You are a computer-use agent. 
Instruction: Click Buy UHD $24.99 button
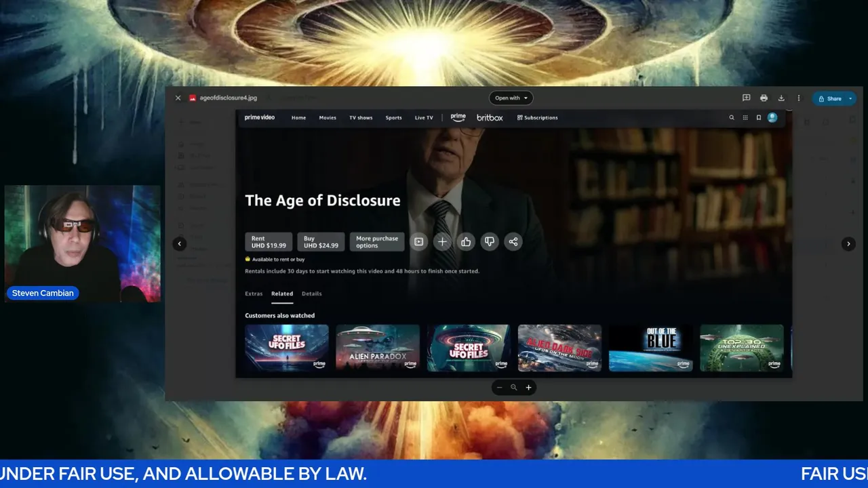point(321,242)
